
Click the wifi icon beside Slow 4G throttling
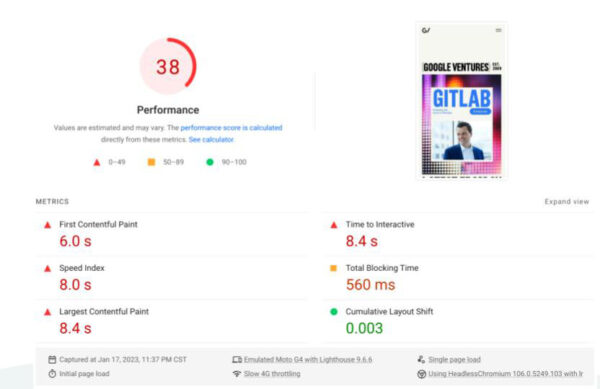(237, 374)
